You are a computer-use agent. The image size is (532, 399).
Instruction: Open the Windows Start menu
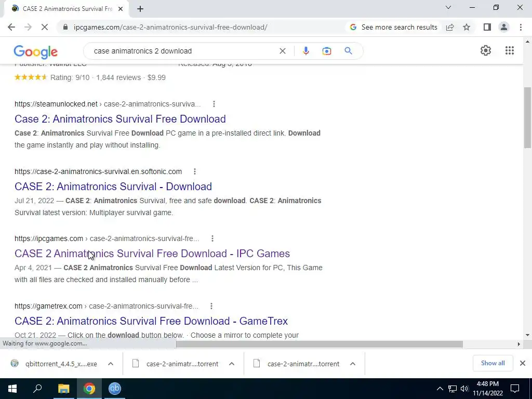12,389
